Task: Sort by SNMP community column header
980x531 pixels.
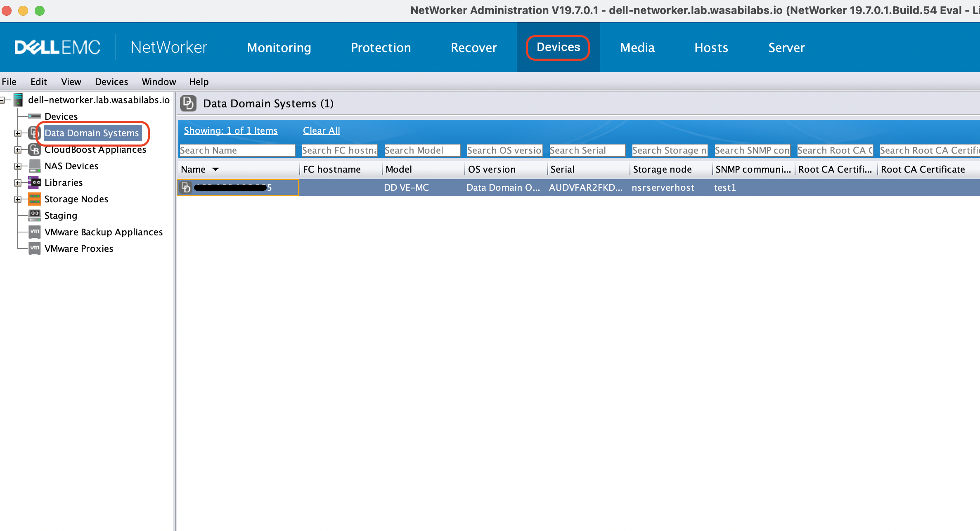Action: pyautogui.click(x=753, y=169)
